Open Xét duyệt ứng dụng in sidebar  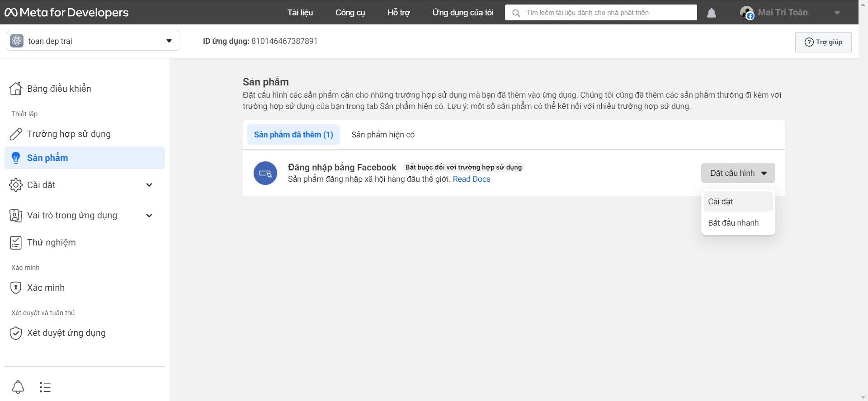(x=85, y=333)
